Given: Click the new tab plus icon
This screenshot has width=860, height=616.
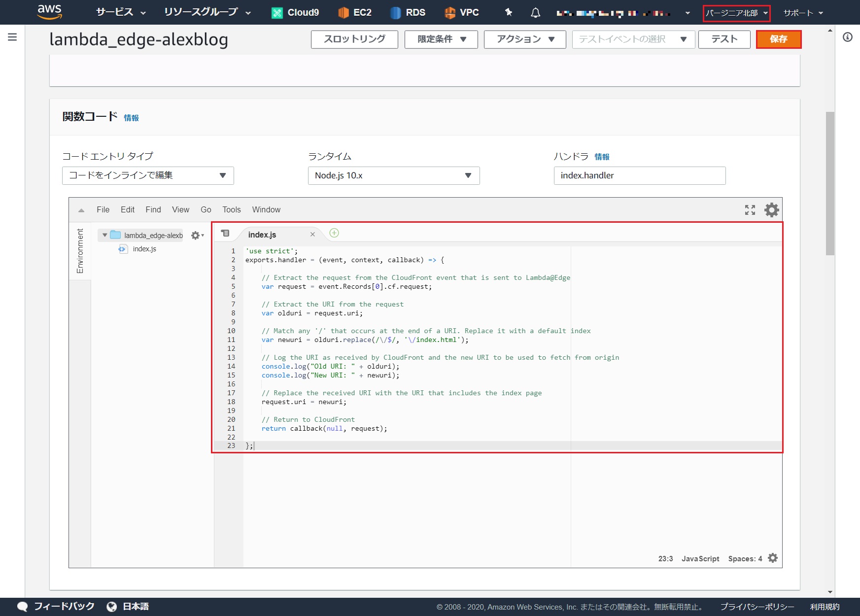Looking at the screenshot, I should coord(334,233).
